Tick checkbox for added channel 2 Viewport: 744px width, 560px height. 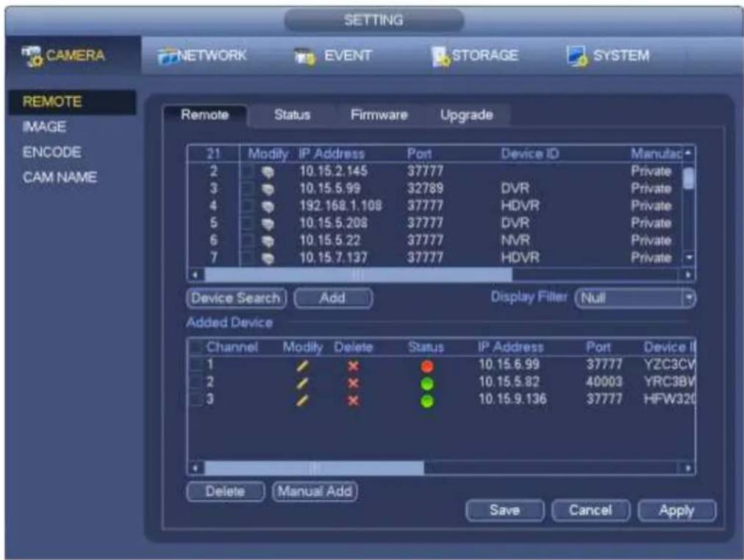coord(196,381)
